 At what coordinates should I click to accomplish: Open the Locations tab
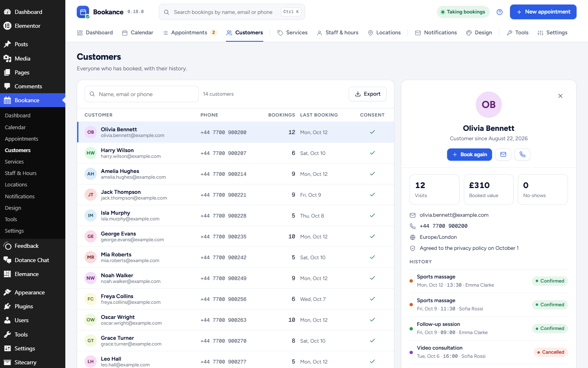pos(384,33)
